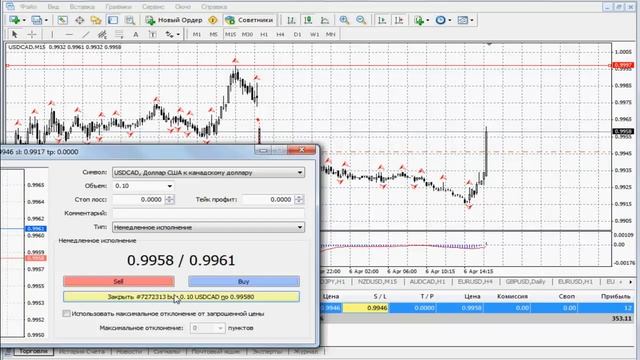The height and width of the screenshot is (360, 640).
Task: Toggle the Terminal panel icon
Action: pos(113,20)
